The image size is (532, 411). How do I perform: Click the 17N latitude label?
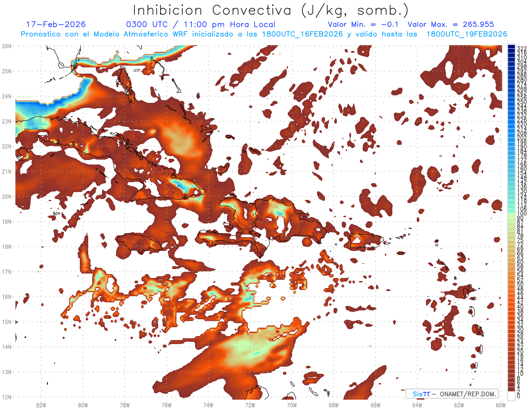7,271
